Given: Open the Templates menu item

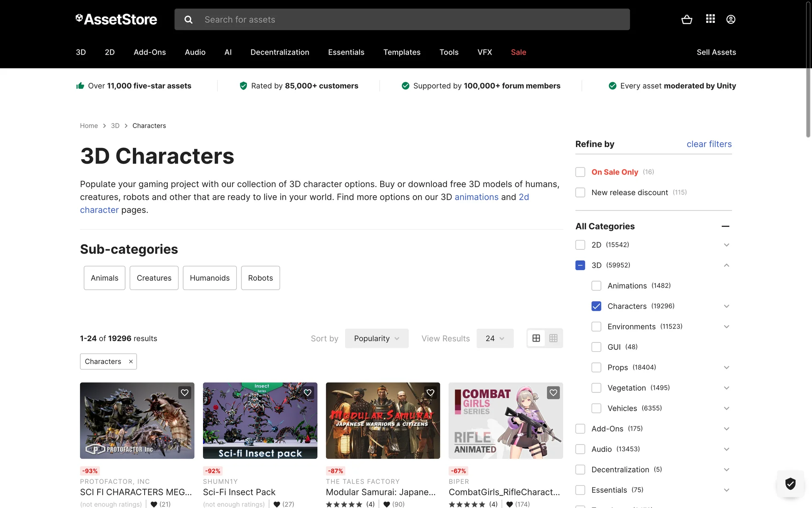Looking at the screenshot, I should (401, 52).
